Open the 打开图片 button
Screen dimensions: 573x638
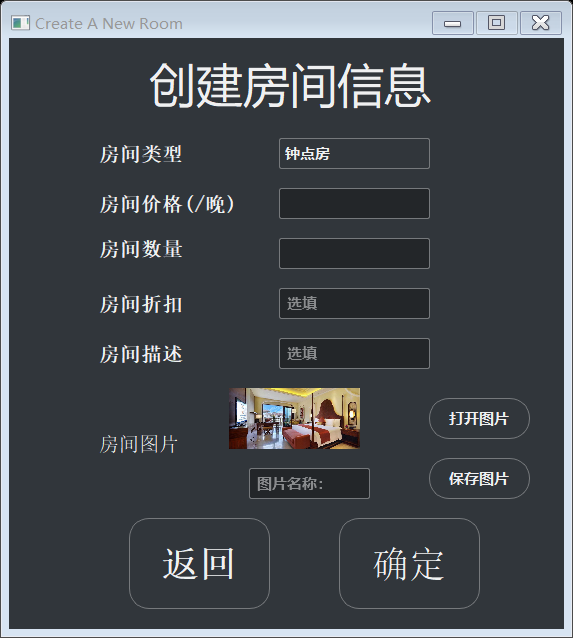(x=479, y=418)
